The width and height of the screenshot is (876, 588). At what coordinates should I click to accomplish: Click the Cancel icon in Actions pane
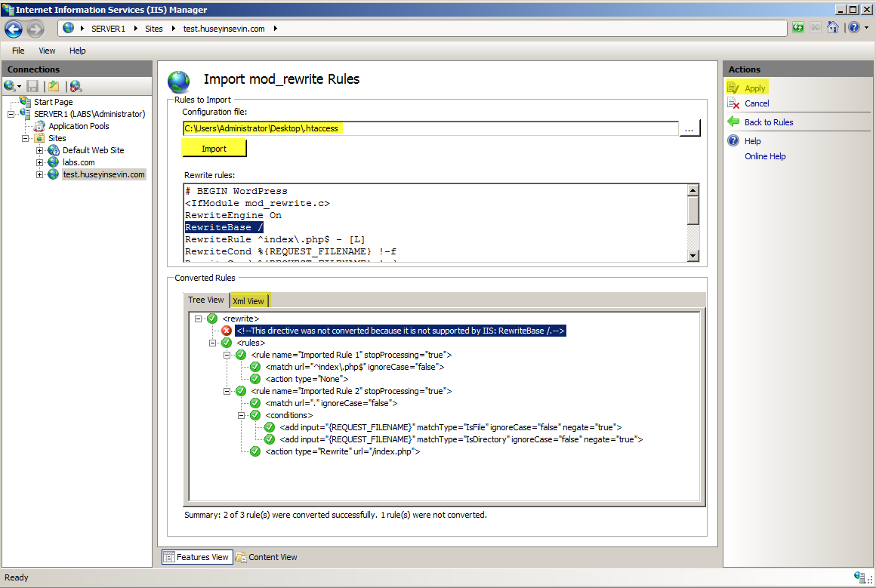coord(733,103)
